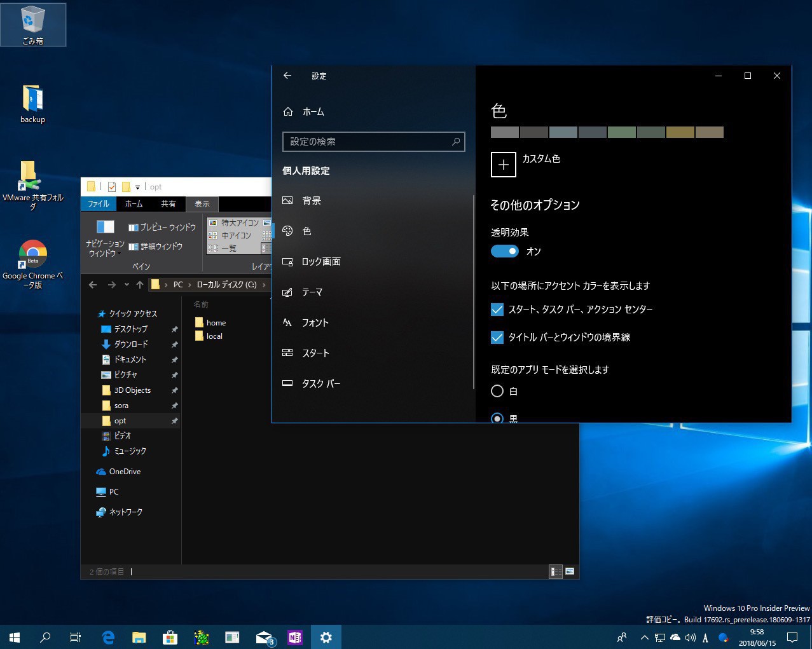Open the Lock screen settings page
The width and height of the screenshot is (812, 649).
click(321, 262)
